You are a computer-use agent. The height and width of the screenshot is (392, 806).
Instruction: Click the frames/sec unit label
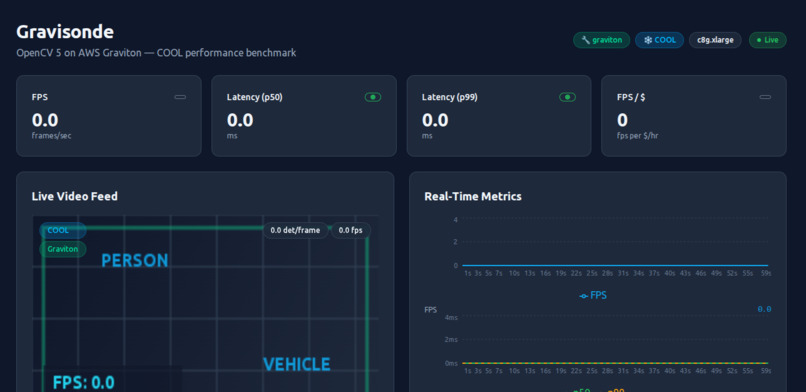(51, 136)
